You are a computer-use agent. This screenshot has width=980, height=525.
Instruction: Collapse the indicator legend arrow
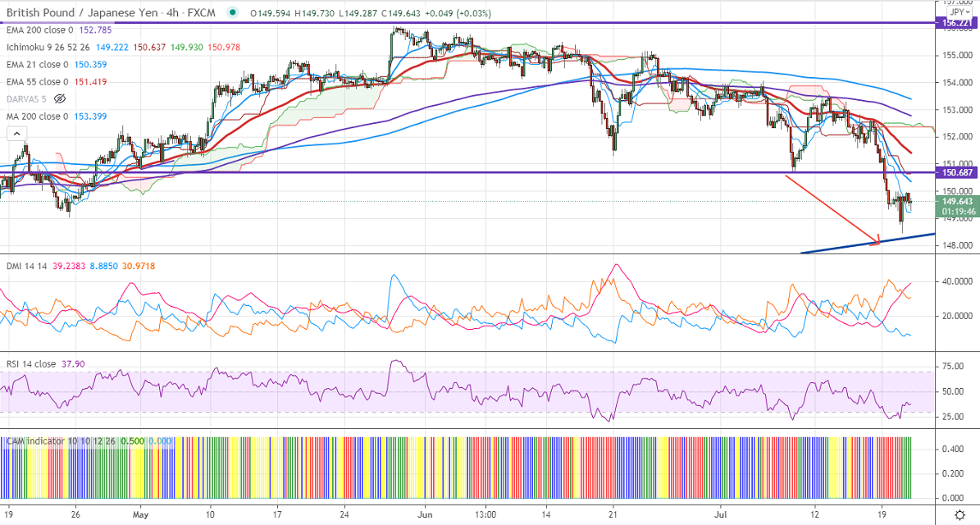point(16,134)
